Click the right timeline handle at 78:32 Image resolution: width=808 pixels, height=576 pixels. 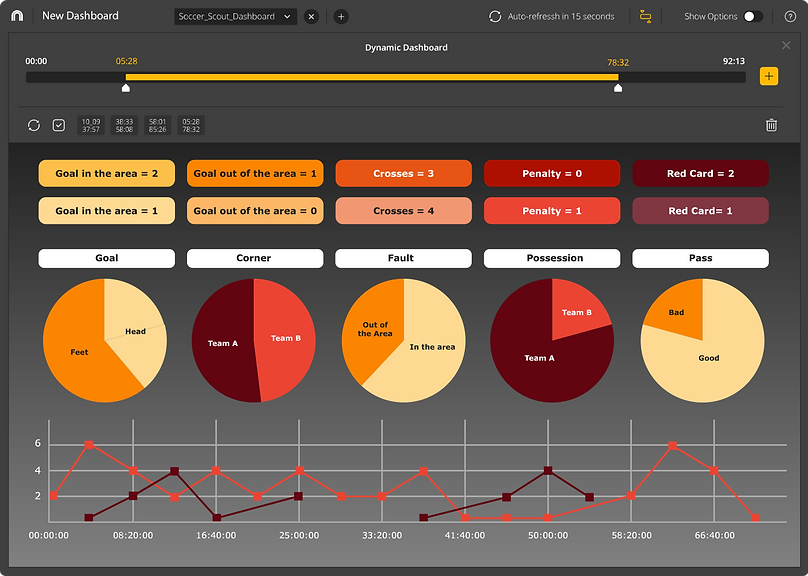coord(618,88)
